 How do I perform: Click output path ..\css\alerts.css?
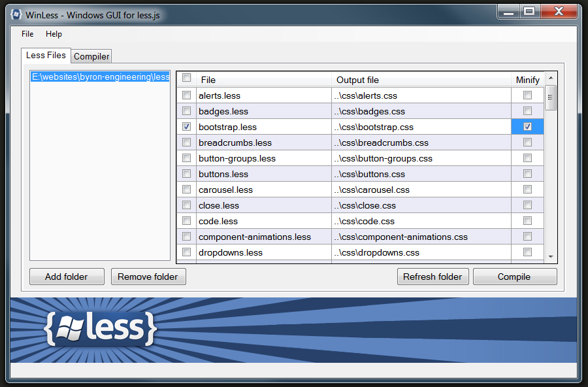point(366,95)
